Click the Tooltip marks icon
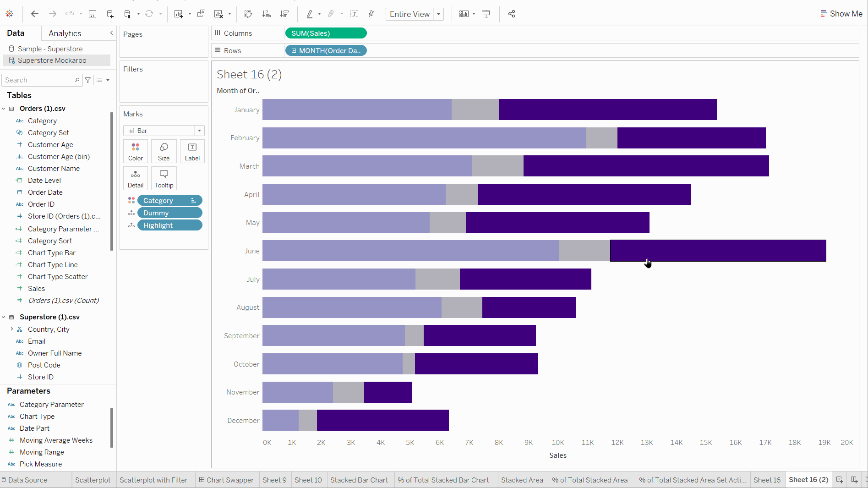This screenshot has height=488, width=868. [x=164, y=178]
